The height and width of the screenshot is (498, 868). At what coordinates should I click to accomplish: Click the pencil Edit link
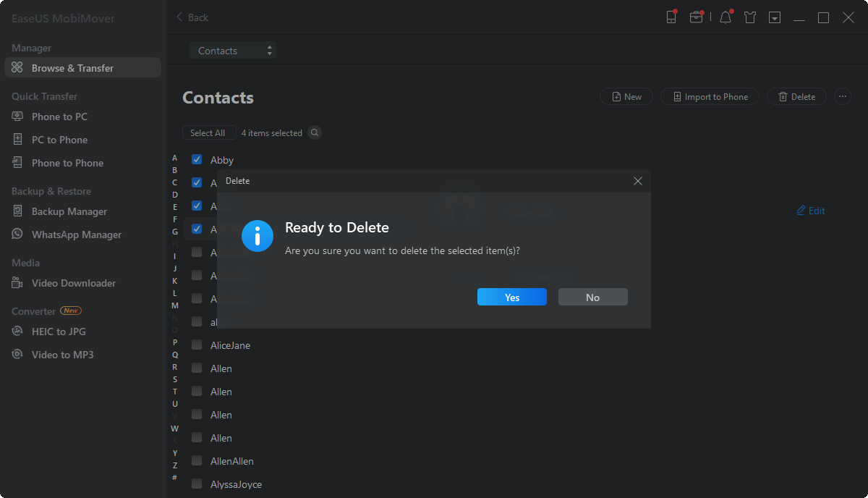(810, 211)
